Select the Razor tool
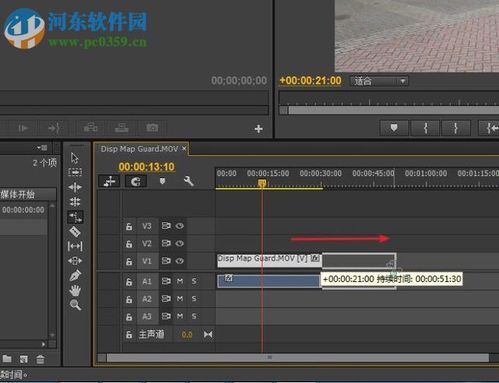499x383 pixels. click(75, 231)
